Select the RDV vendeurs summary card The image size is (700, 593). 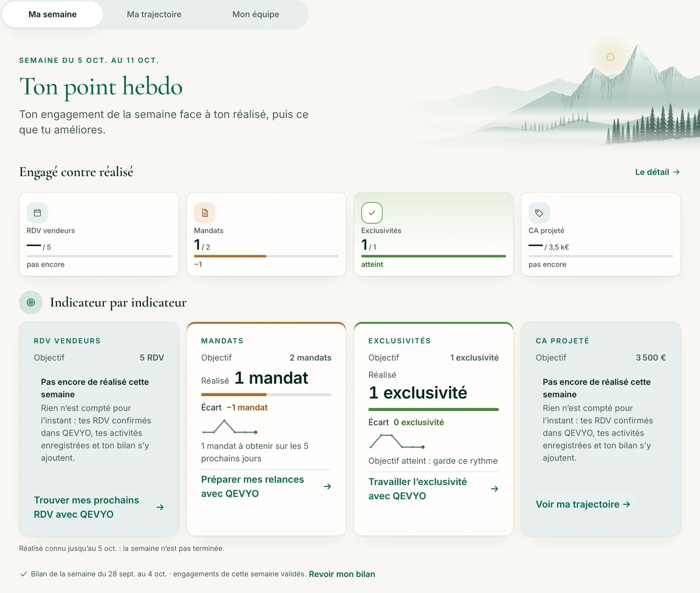(99, 234)
